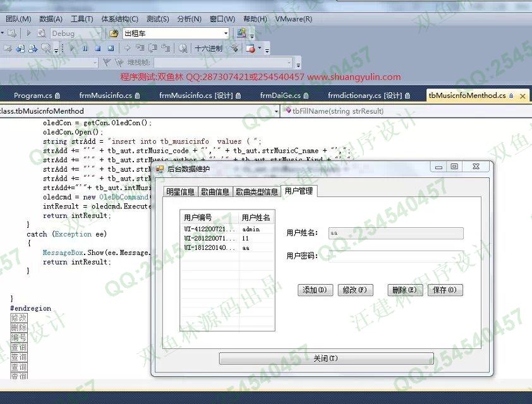This screenshot has height=404, width=532.
Task: Switch to Program.cs editor tab
Action: (x=37, y=95)
